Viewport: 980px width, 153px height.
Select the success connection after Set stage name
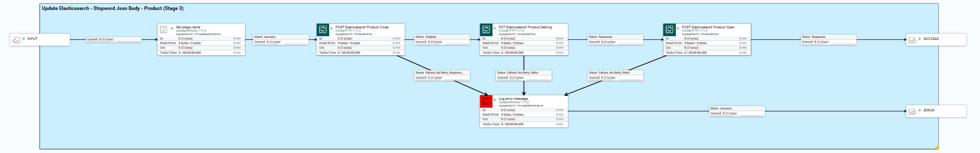(281, 39)
